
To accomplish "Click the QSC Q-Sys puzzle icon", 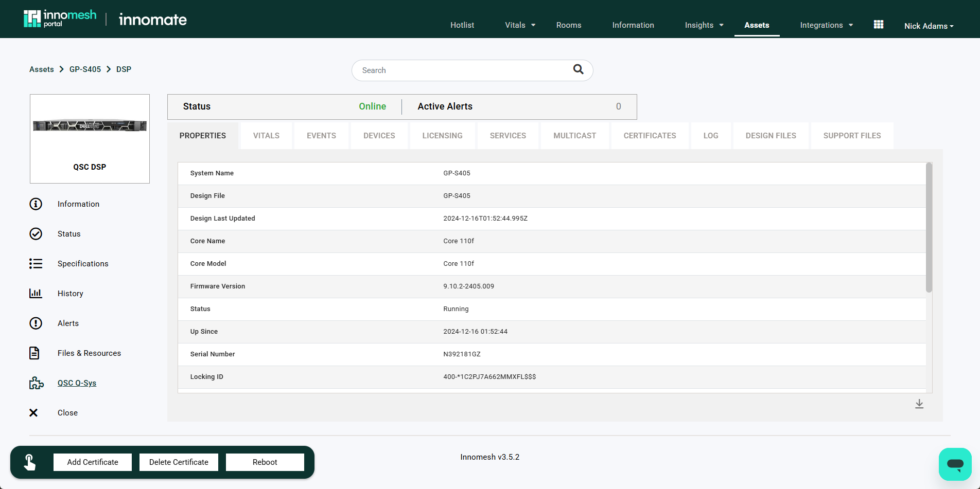I will coord(36,383).
